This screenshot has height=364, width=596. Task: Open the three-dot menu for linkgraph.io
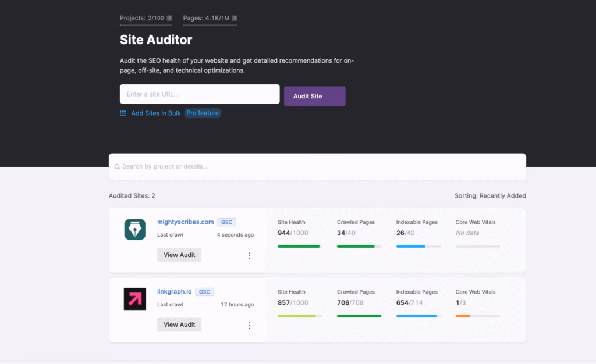pyautogui.click(x=250, y=325)
